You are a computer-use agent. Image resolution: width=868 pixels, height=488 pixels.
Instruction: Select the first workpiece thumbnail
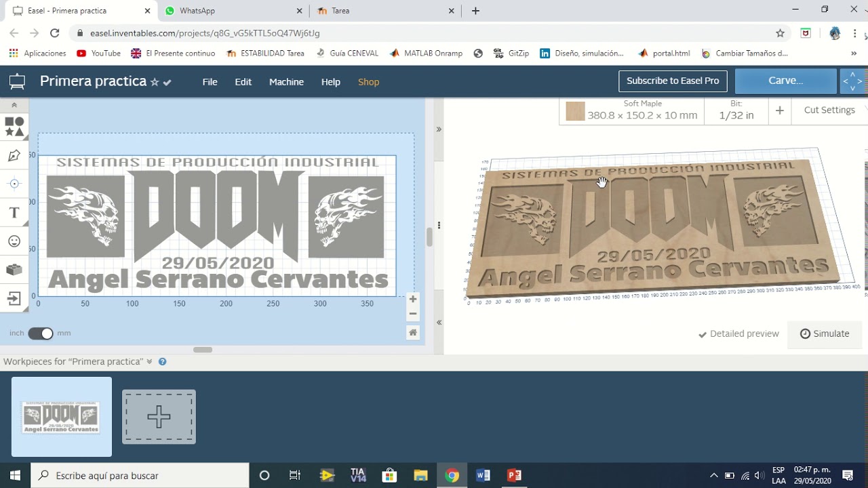click(x=62, y=417)
